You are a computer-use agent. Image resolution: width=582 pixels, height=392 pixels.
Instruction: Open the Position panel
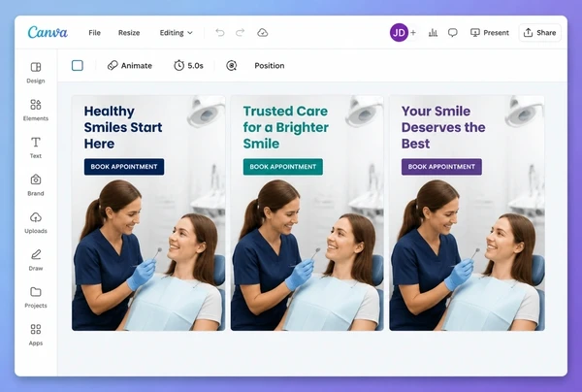270,66
